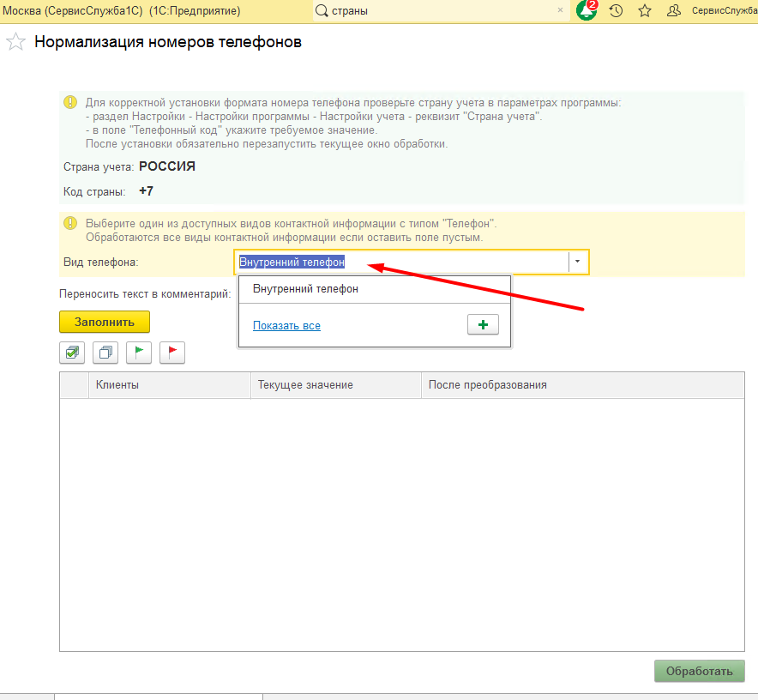The width and height of the screenshot is (758, 700).
Task: Click the user profile icon
Action: pos(674,11)
